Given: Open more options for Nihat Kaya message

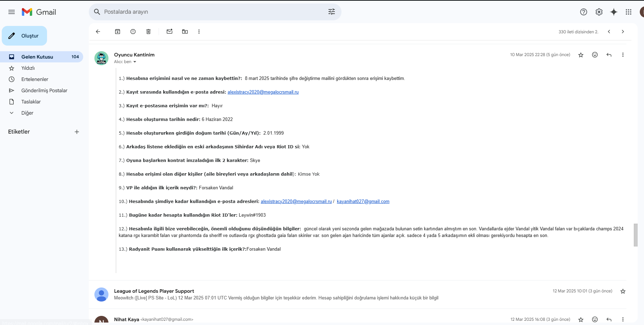Looking at the screenshot, I should (623, 319).
